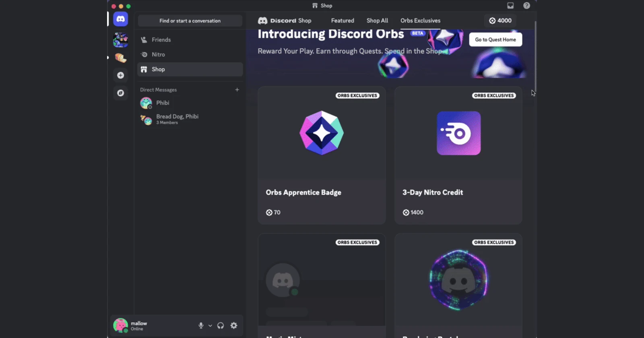Click the Orbs Apprentice Badge gem icon
Viewport: 644px width, 338px height.
coord(322,133)
